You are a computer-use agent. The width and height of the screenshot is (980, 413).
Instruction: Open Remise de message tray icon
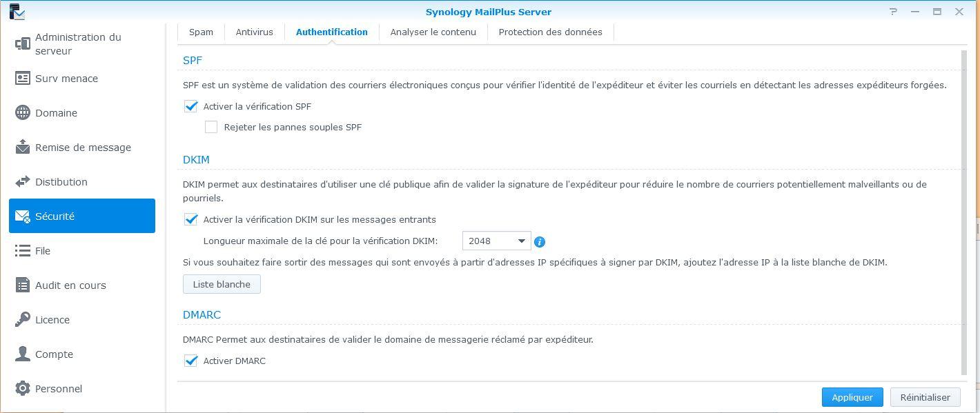pos(23,147)
